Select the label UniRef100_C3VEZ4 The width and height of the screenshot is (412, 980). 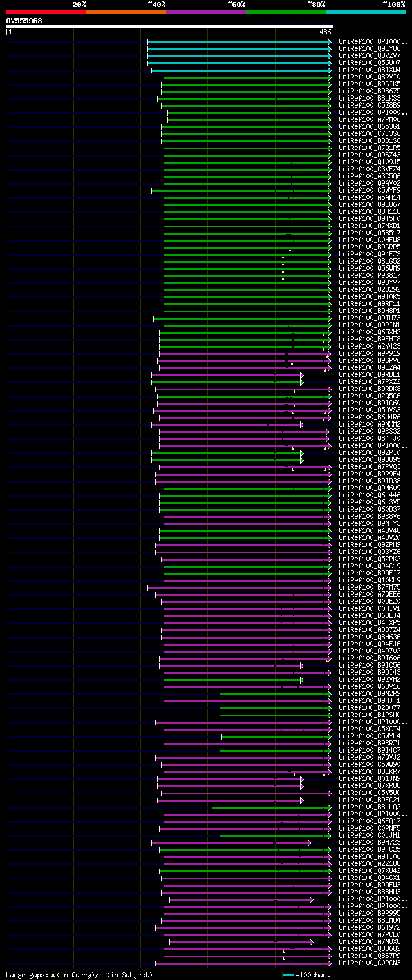pyautogui.click(x=370, y=169)
